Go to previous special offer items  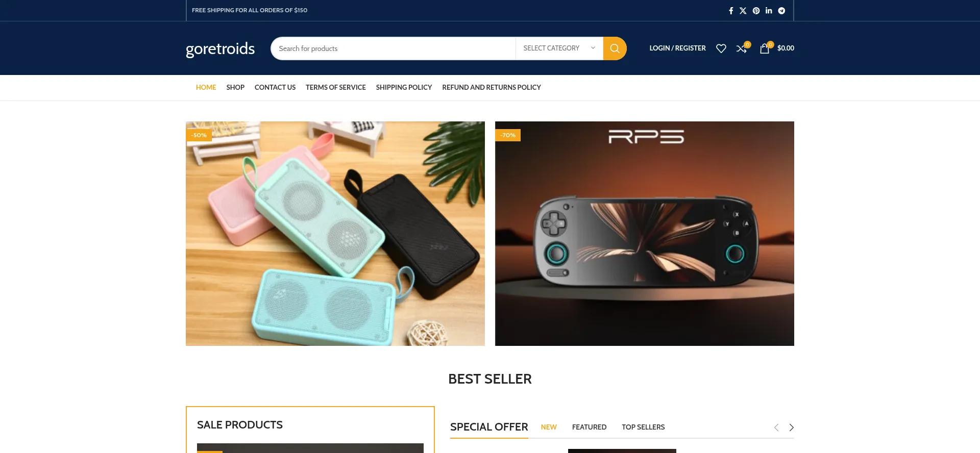776,427
